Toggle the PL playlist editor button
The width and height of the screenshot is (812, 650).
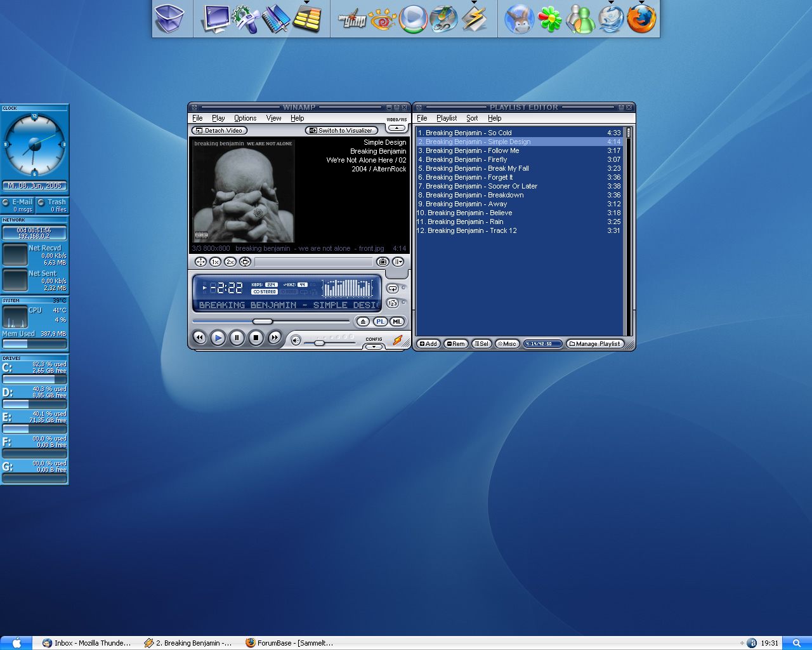point(380,321)
